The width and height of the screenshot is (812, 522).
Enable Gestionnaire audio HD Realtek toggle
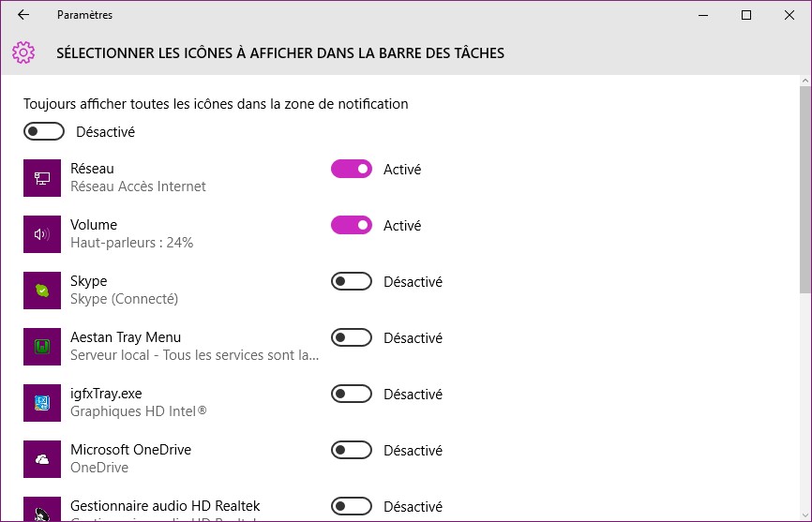tap(352, 507)
